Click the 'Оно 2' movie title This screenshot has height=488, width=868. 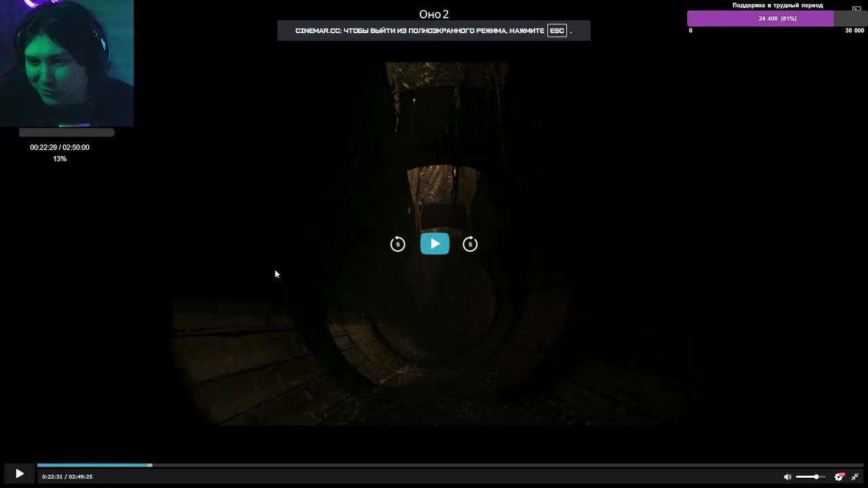(x=434, y=14)
